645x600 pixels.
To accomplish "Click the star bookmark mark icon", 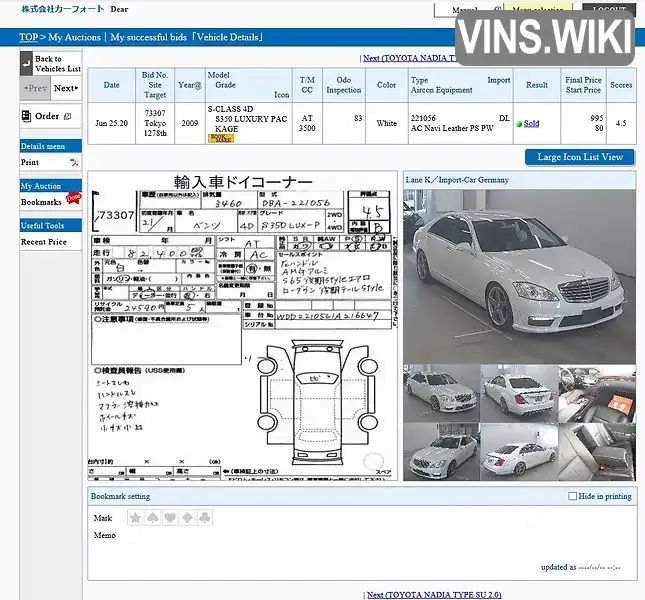I will click(x=135, y=518).
